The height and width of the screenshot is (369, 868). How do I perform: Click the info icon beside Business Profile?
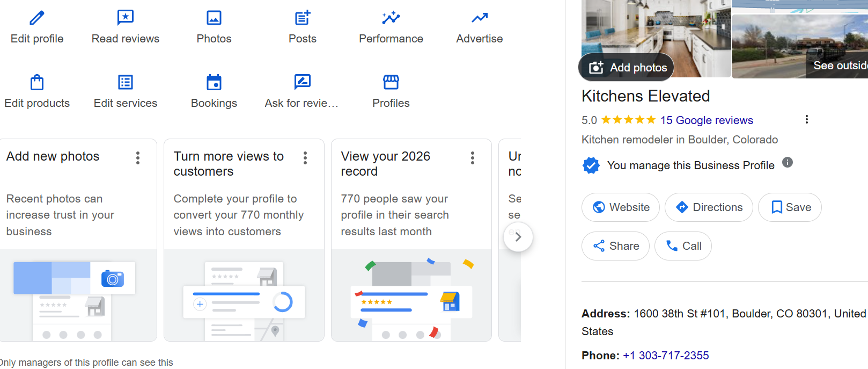point(788,162)
